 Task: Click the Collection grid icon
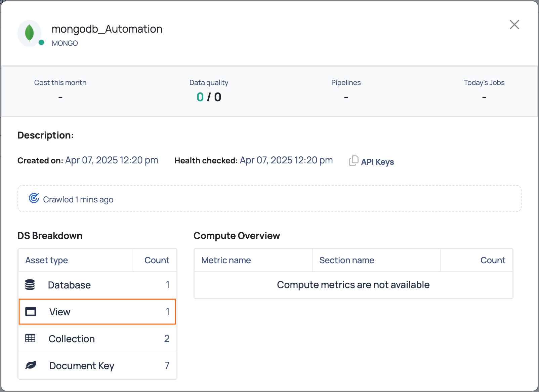[30, 338]
